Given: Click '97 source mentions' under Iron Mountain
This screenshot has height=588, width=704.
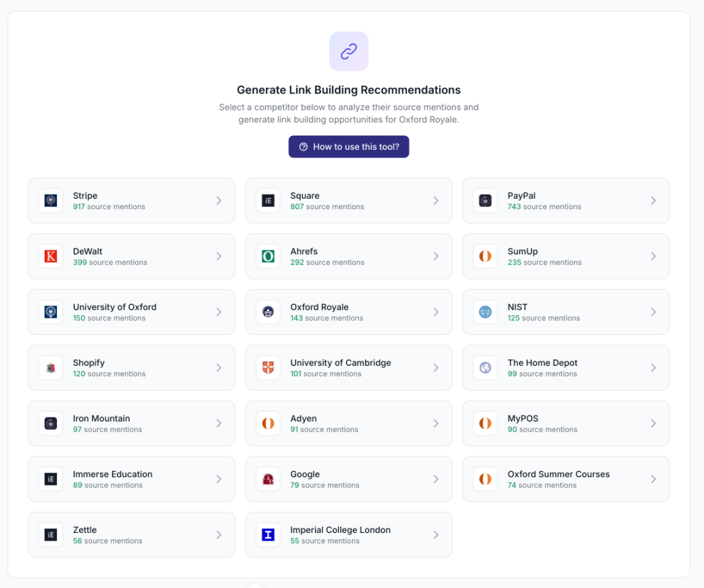Looking at the screenshot, I should pos(107,429).
